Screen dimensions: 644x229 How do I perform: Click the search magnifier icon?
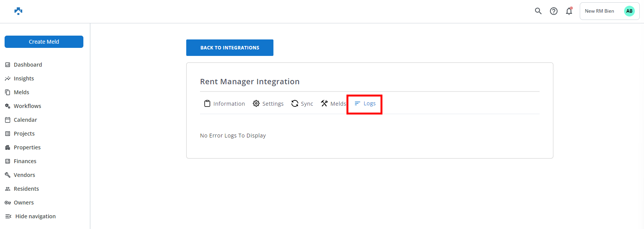click(x=538, y=11)
